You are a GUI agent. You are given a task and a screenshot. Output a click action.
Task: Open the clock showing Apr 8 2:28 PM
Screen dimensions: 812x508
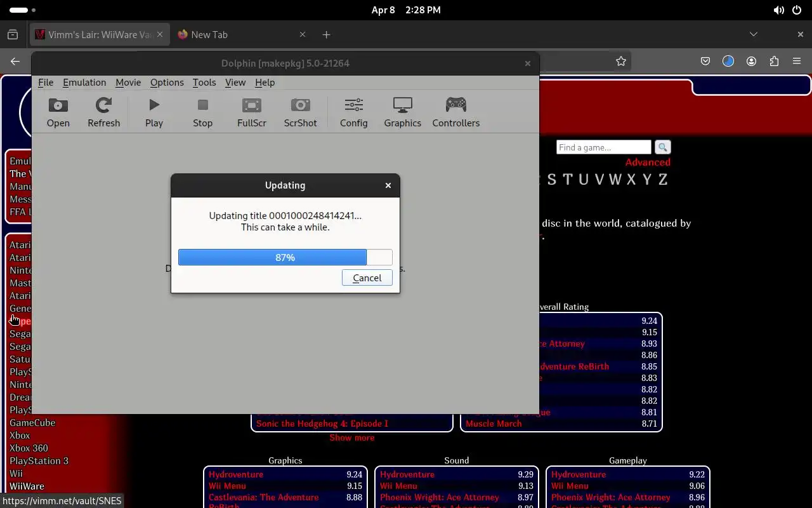click(406, 10)
